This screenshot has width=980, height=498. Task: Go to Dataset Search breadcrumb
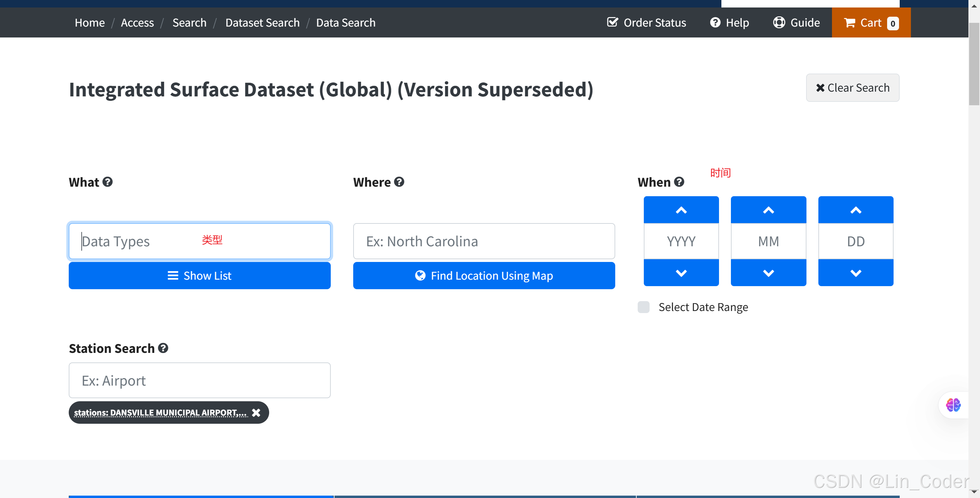(262, 23)
